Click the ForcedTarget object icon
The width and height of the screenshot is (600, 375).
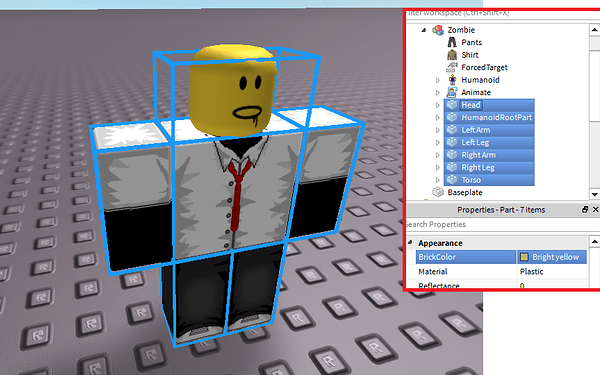coord(452,67)
